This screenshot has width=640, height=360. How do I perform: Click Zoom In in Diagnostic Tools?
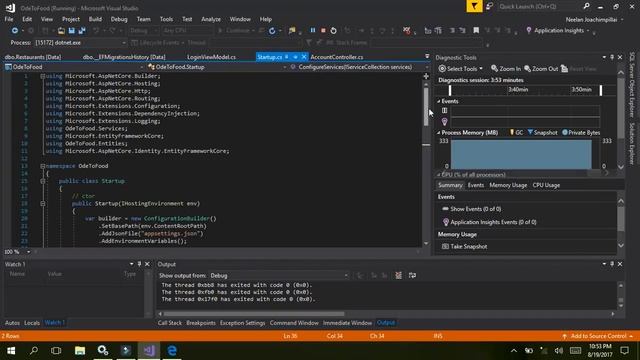tap(506, 69)
